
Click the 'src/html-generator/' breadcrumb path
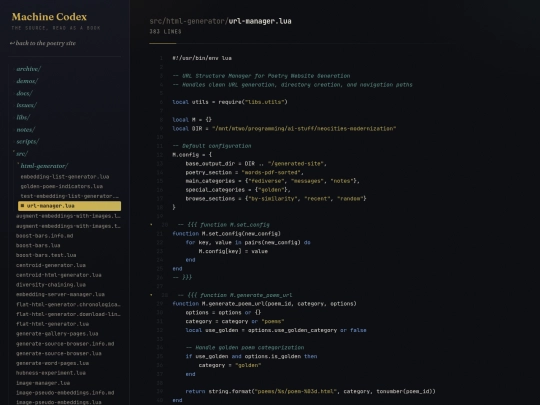coord(189,21)
